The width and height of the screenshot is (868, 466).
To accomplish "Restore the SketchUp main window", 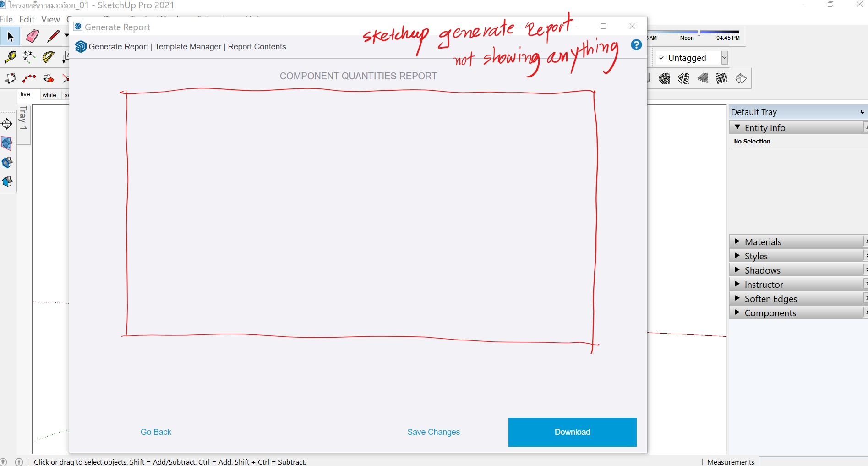I will tap(830, 5).
